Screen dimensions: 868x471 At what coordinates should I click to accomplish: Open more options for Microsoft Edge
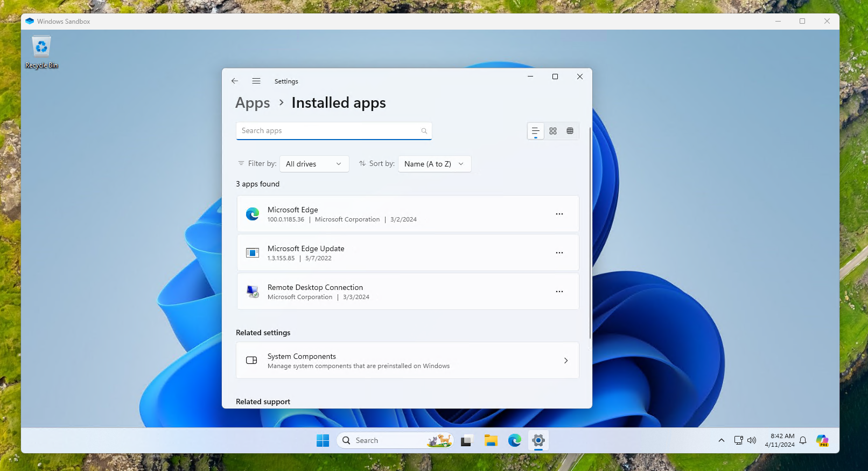point(559,214)
